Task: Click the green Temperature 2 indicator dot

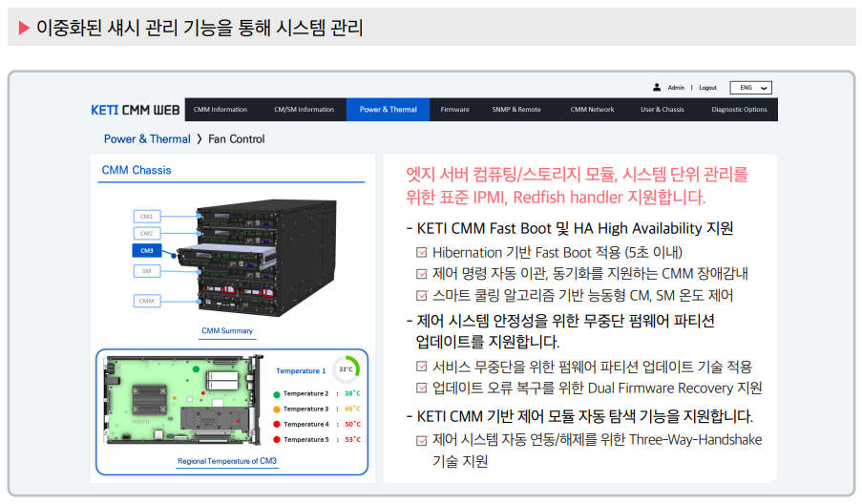Action: [277, 393]
